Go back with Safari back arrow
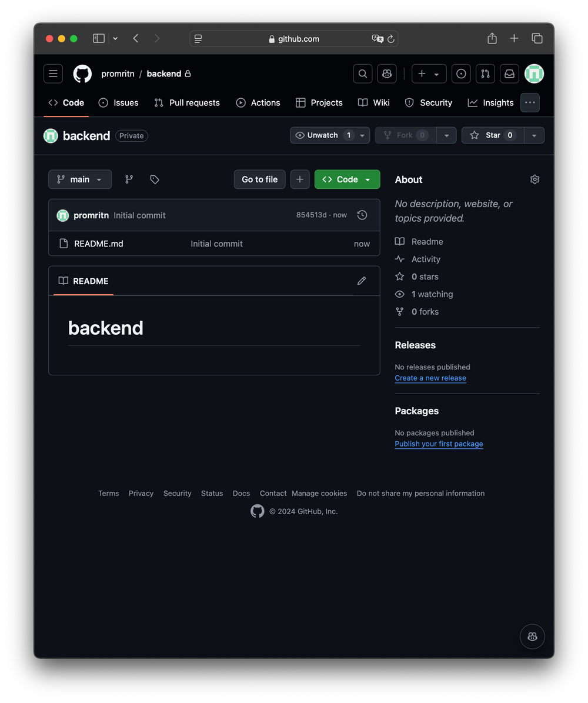Screen dimensions: 588x703 136,39
